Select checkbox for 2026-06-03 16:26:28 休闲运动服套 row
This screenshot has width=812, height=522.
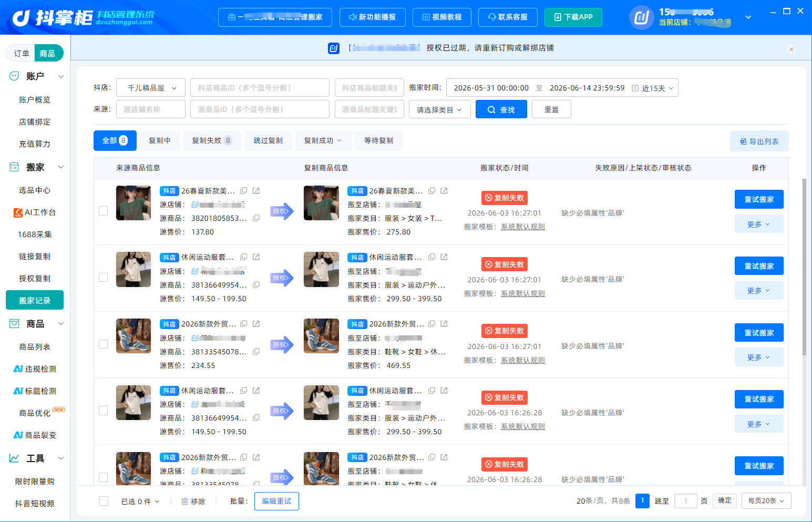click(104, 411)
